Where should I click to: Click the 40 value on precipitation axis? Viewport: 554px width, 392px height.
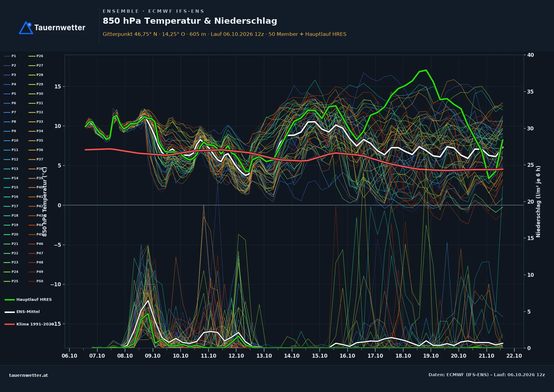[531, 55]
